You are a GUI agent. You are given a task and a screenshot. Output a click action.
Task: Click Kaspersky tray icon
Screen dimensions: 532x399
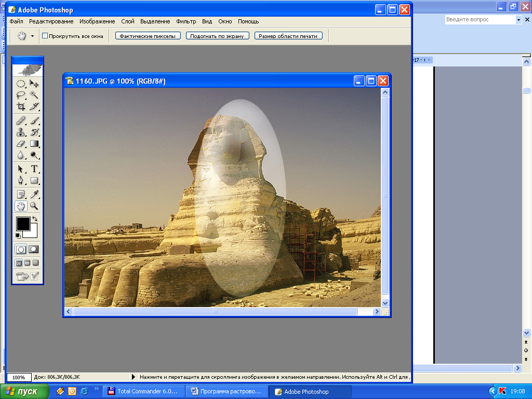502,391
